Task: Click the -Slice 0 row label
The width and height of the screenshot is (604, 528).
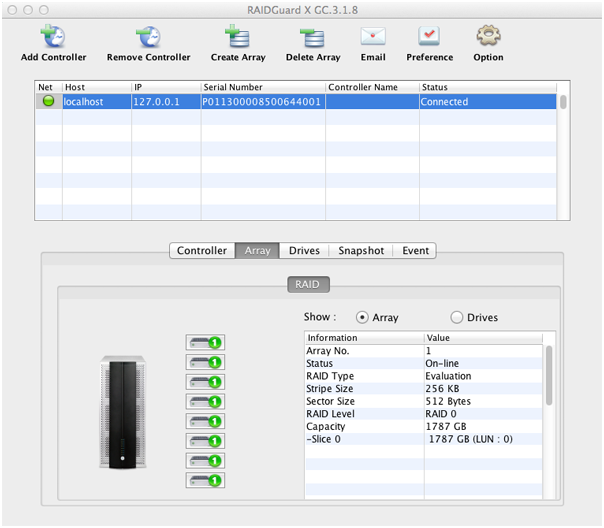Action: (x=324, y=439)
